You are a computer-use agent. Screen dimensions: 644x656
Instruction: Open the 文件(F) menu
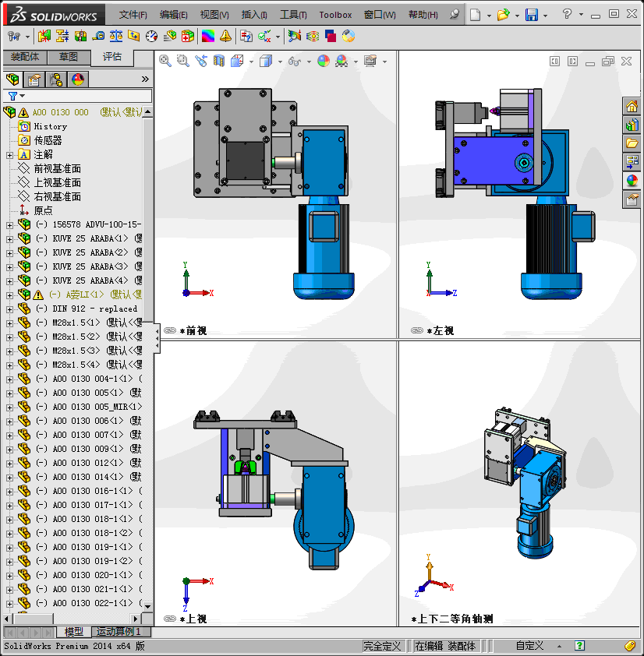pyautogui.click(x=133, y=15)
